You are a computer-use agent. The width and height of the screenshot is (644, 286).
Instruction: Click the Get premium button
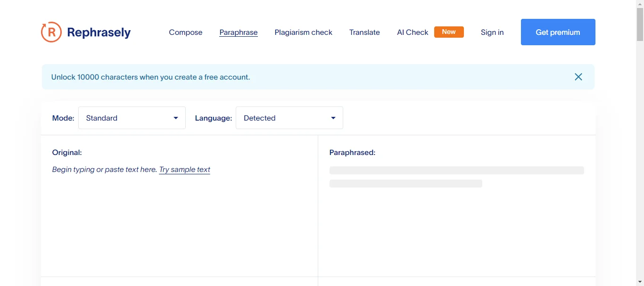tap(558, 32)
